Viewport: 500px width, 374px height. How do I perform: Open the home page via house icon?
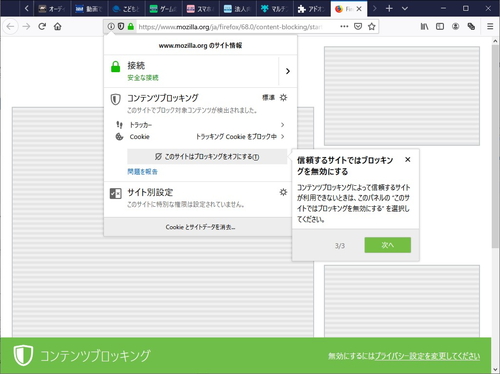pos(58,26)
